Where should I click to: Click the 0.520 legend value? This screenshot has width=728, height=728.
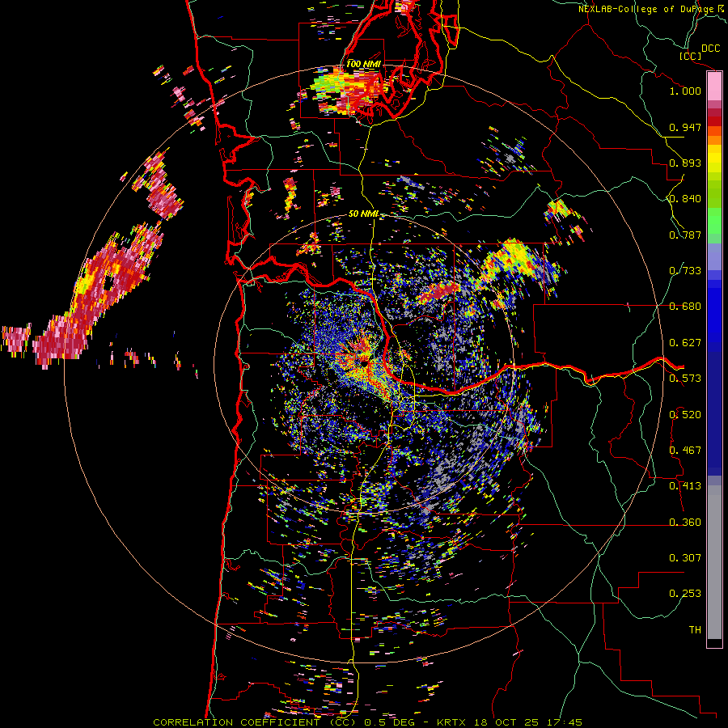(x=685, y=415)
